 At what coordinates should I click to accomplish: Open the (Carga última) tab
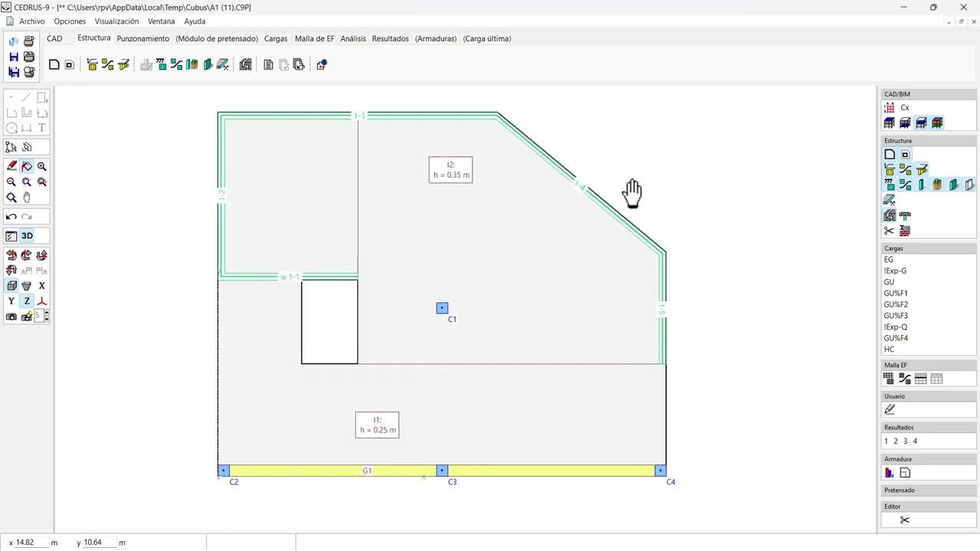pos(487,38)
